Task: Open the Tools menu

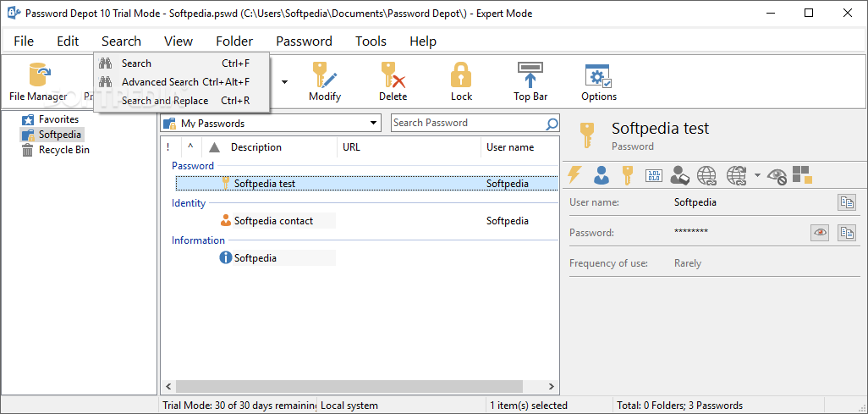Action: pyautogui.click(x=371, y=41)
